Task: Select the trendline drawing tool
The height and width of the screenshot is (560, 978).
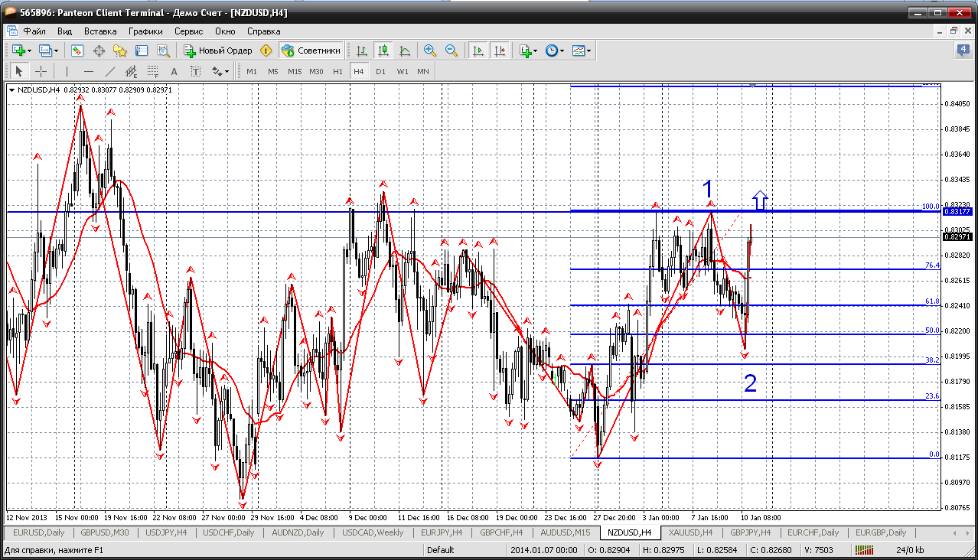Action: pyautogui.click(x=109, y=71)
